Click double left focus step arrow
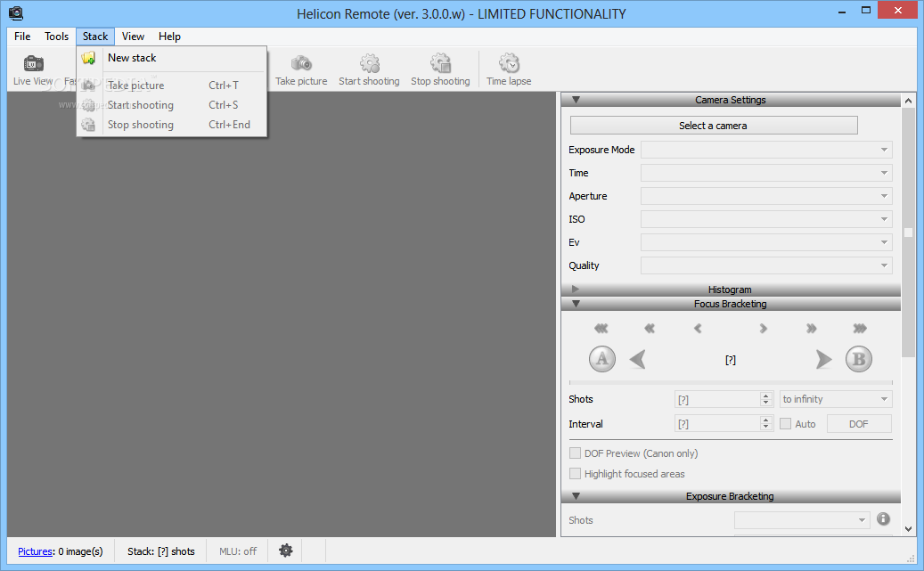 click(650, 328)
